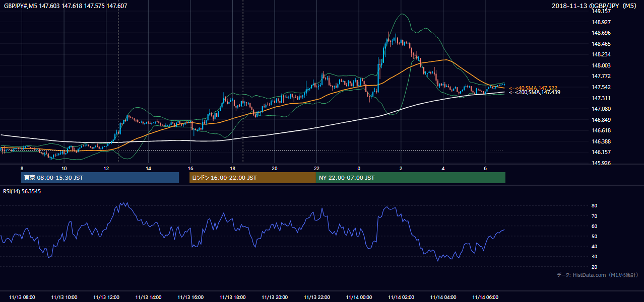Image resolution: width=644 pixels, height=302 pixels.
Task: Click price axis value 146.618
Action: click(601, 130)
